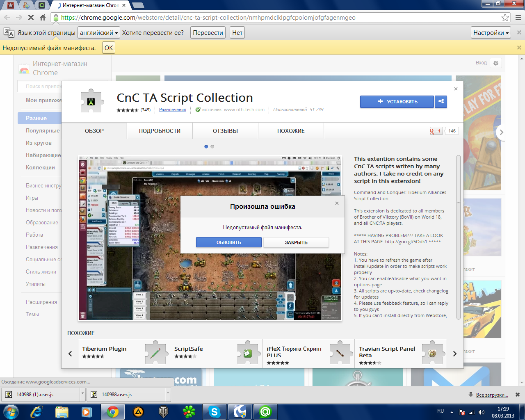Select Разные in the store sidebar
525x420 pixels.
pyautogui.click(x=40, y=118)
